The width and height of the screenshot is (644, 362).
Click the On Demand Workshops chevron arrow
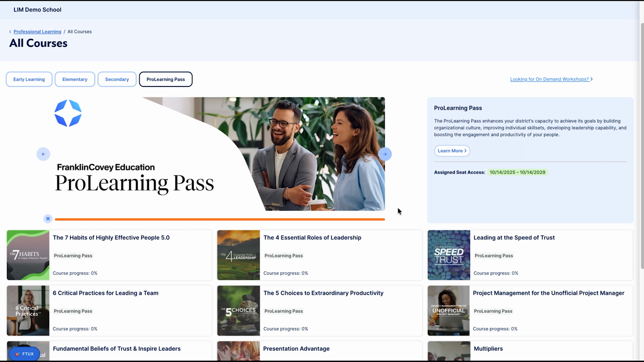(591, 79)
